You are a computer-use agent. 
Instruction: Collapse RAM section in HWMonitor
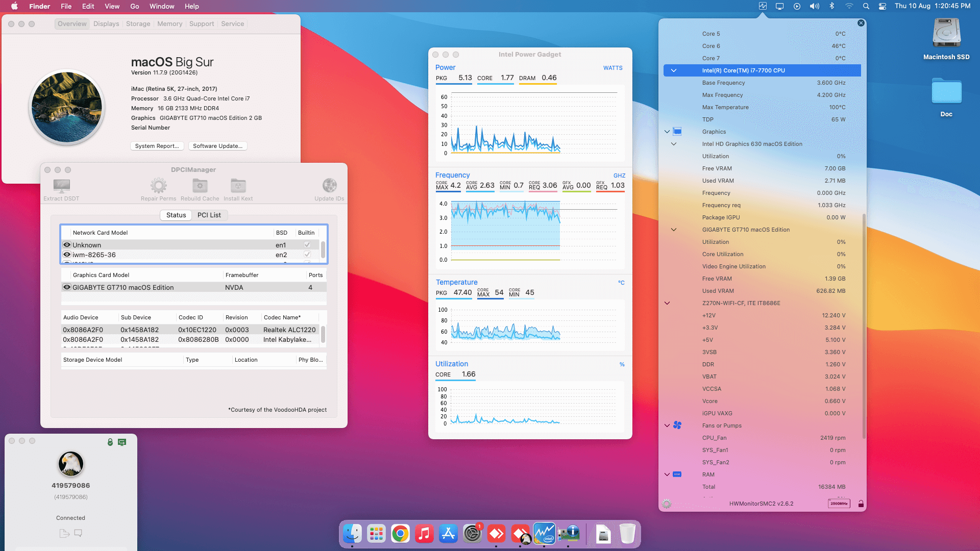(x=667, y=474)
